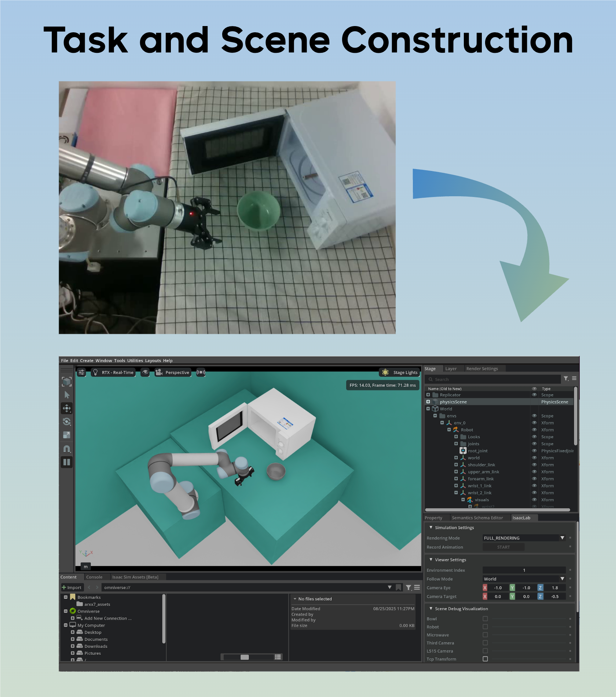
Task: Open the Create menu
Action: (87, 361)
